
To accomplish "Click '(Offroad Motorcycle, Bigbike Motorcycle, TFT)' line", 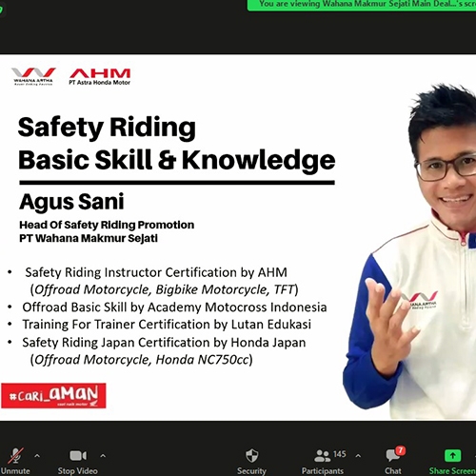I will 165,289.
